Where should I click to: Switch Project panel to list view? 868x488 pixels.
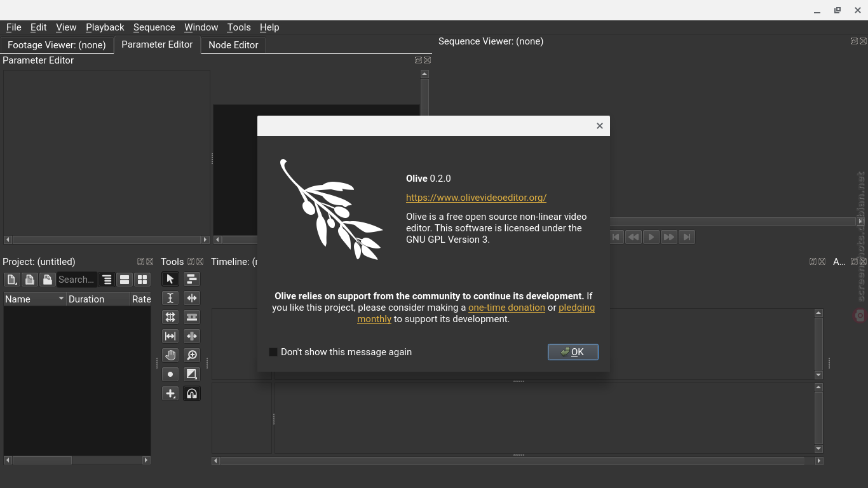(x=125, y=280)
